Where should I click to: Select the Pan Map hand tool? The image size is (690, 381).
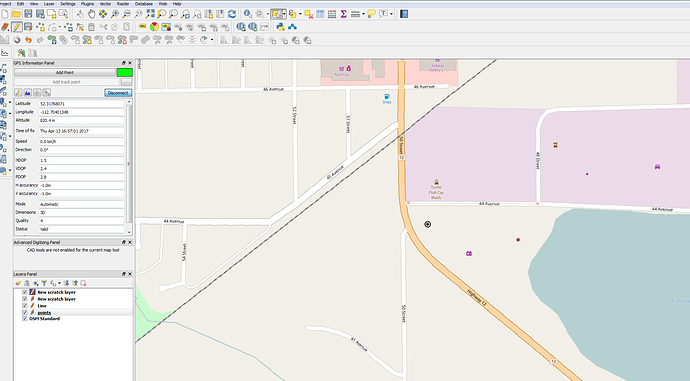(x=91, y=14)
